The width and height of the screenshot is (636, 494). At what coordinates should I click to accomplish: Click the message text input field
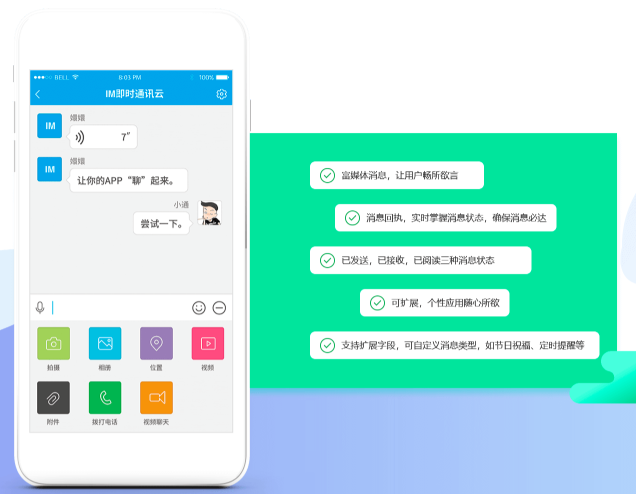(x=120, y=308)
